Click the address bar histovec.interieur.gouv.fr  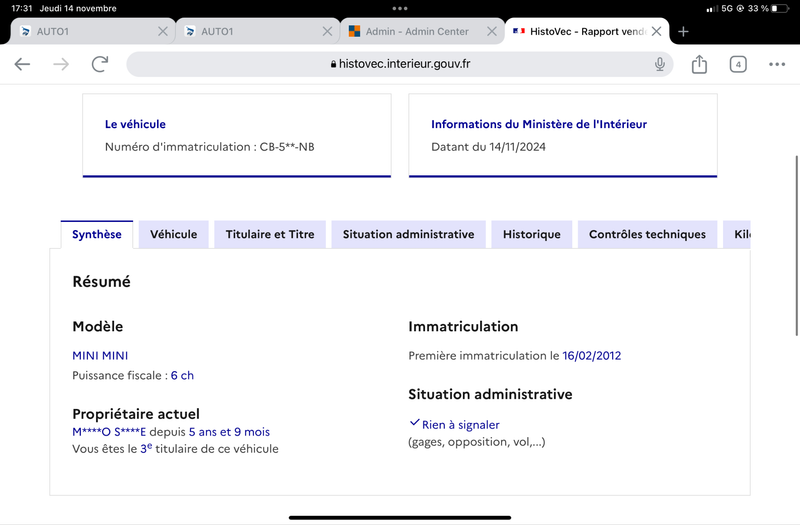coord(399,64)
